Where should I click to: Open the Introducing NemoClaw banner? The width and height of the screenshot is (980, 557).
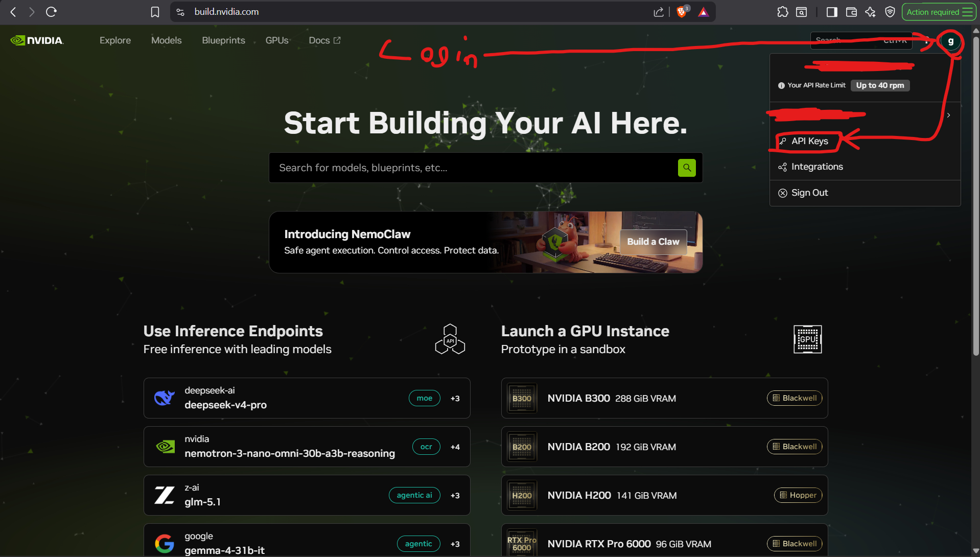(x=485, y=242)
